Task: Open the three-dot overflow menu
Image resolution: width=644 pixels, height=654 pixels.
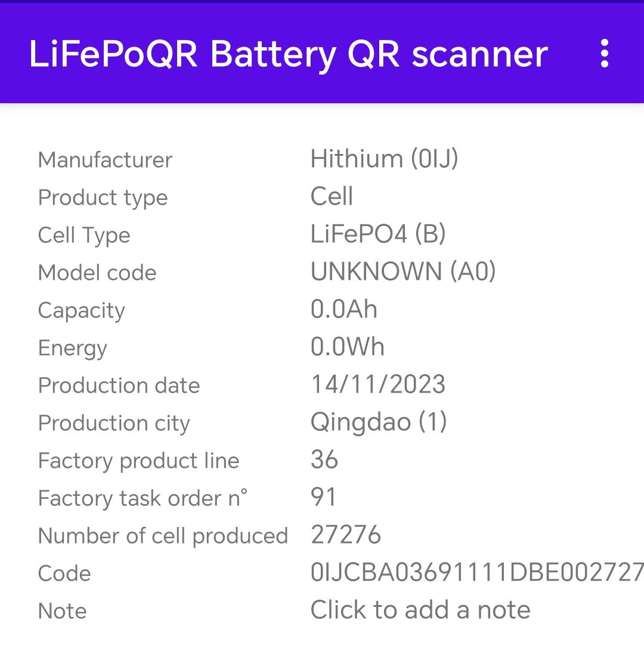Action: click(x=605, y=53)
